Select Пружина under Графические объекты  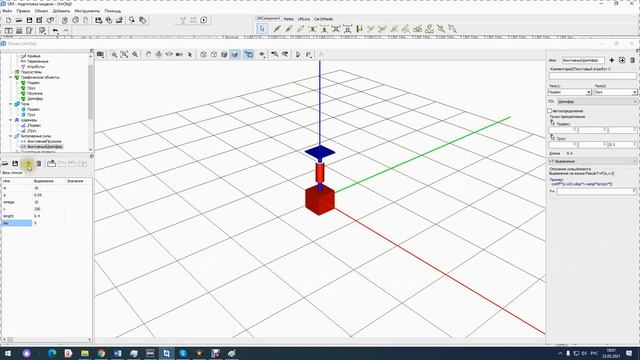tap(35, 93)
